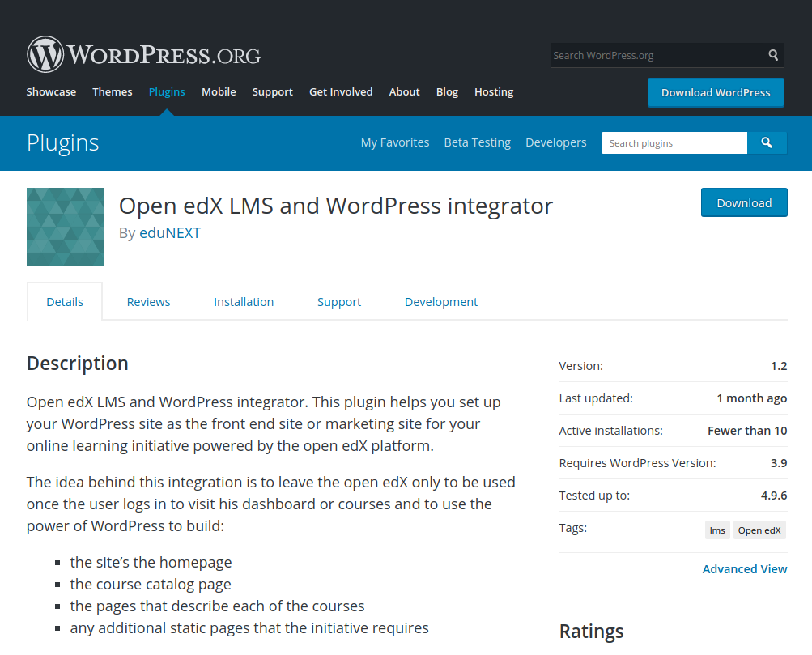Click the Open edX tag

coord(759,530)
